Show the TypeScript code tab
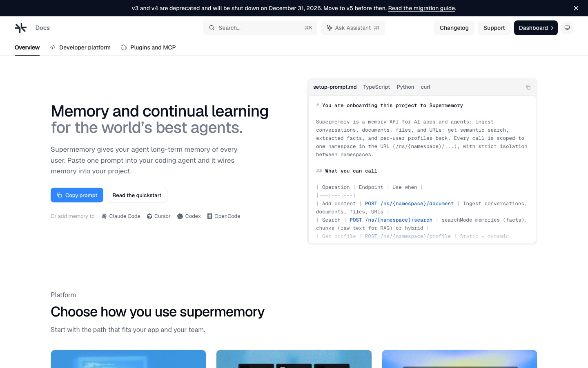The image size is (588, 368). pos(376,87)
